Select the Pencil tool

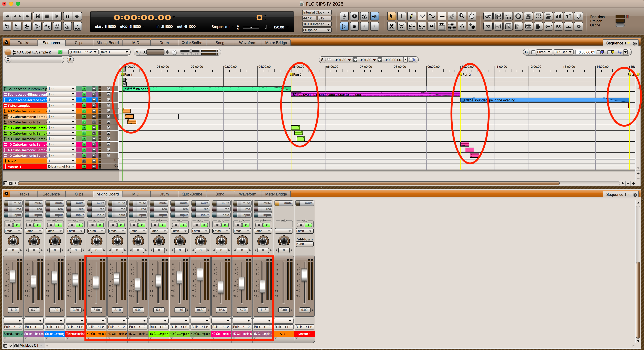point(411,16)
